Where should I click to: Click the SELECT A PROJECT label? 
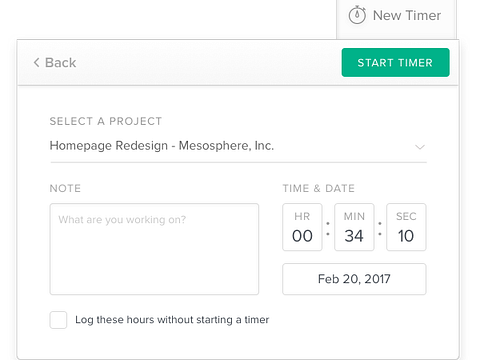pyautogui.click(x=106, y=121)
